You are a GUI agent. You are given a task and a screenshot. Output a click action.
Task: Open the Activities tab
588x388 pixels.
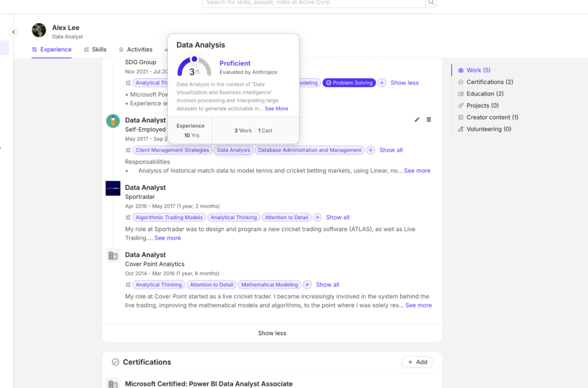[136, 49]
